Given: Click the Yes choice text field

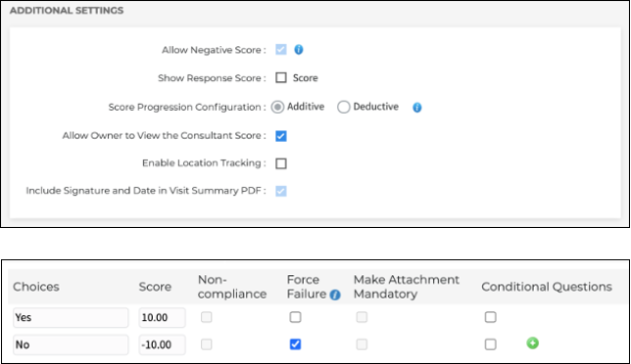Looking at the screenshot, I should (71, 317).
